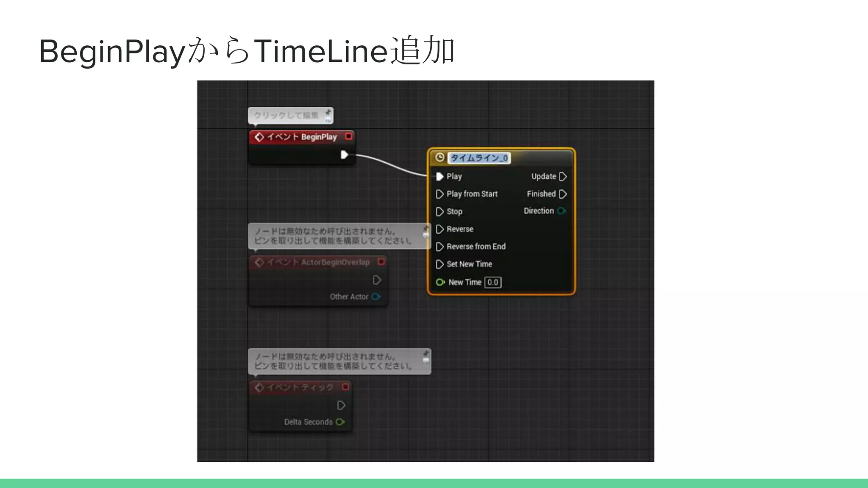The width and height of the screenshot is (868, 488).
Task: Click the Direction label text
Action: coord(539,211)
